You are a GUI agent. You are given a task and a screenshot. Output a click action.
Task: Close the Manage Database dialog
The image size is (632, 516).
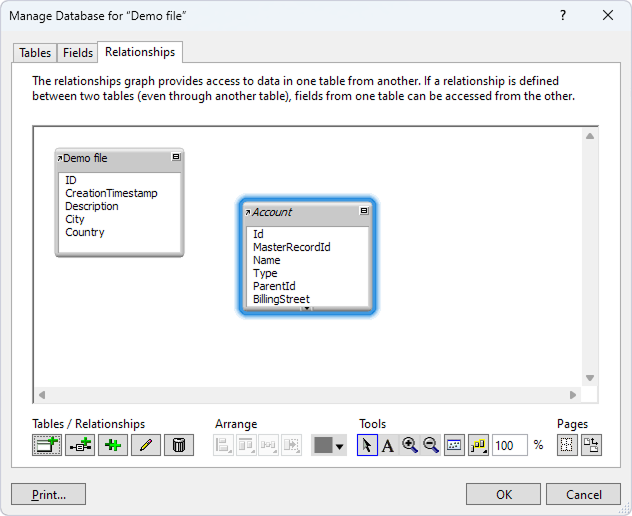(x=608, y=15)
